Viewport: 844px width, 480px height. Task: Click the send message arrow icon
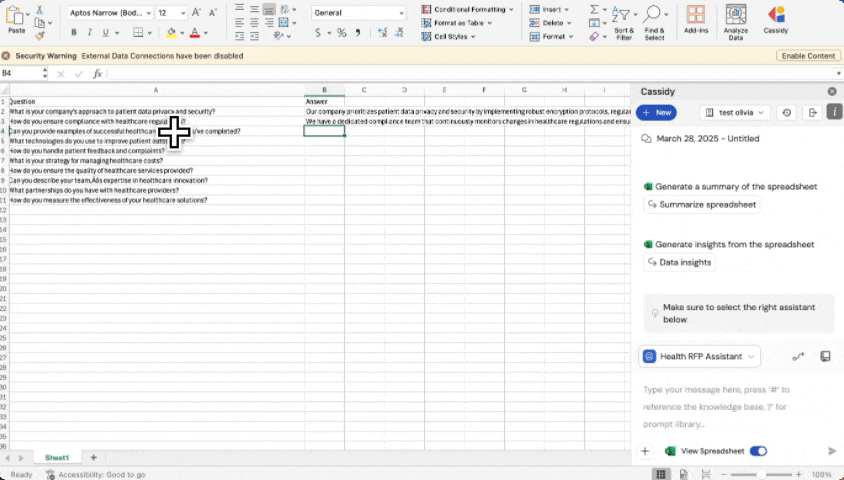click(832, 451)
